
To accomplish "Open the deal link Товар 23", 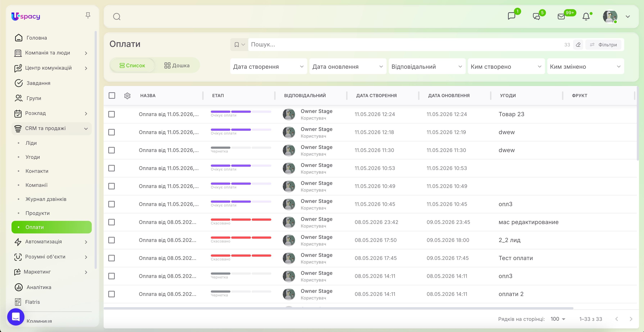I will [x=511, y=114].
